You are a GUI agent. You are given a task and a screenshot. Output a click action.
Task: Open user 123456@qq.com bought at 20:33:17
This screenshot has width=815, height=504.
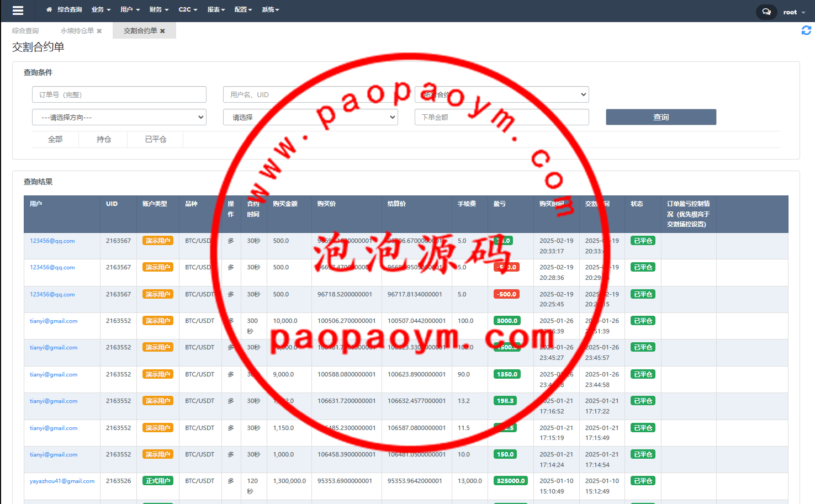pyautogui.click(x=52, y=241)
